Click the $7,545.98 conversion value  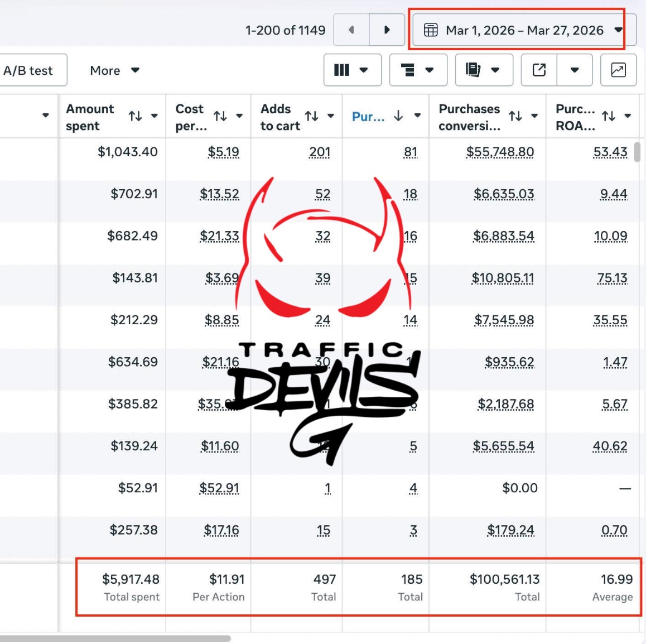(x=504, y=320)
